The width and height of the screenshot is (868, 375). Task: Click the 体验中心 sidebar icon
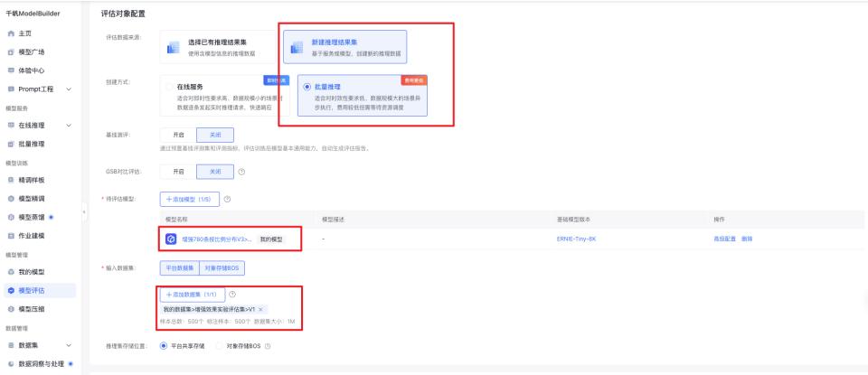11,70
